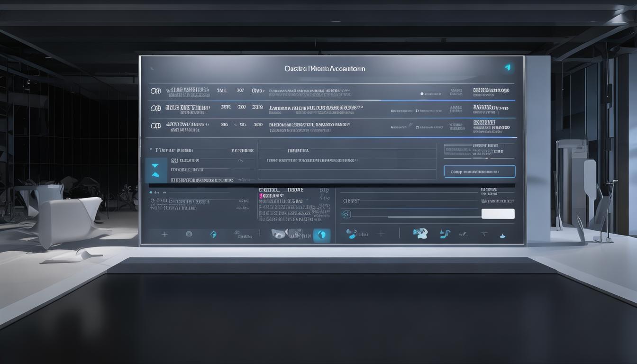Click the square cyan refresh icon left of the slider
The height and width of the screenshot is (364, 637).
346,214
